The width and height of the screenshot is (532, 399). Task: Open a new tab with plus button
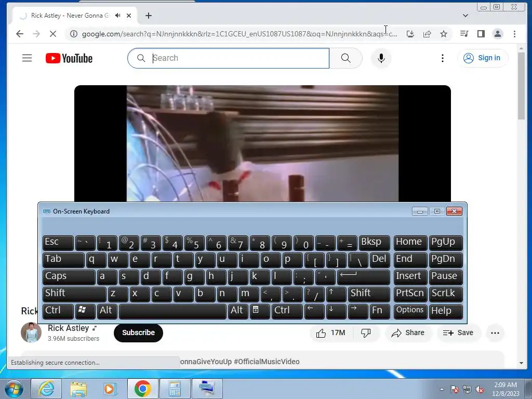pyautogui.click(x=148, y=15)
